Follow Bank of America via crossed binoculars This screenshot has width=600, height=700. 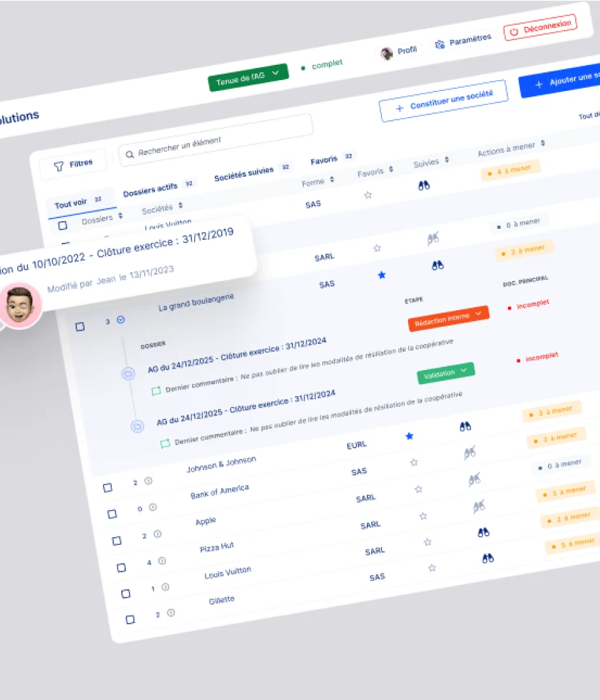470,453
